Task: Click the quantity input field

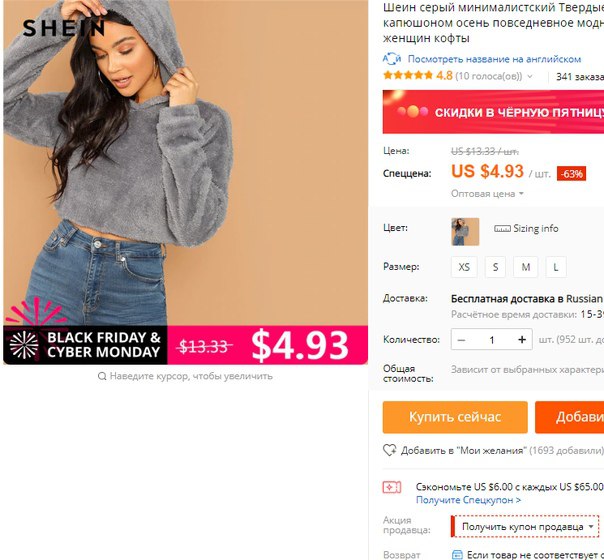Action: 492,340
